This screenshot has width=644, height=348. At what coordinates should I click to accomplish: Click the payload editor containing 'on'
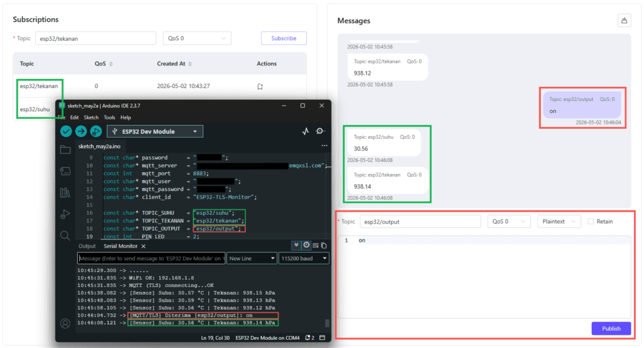484,277
